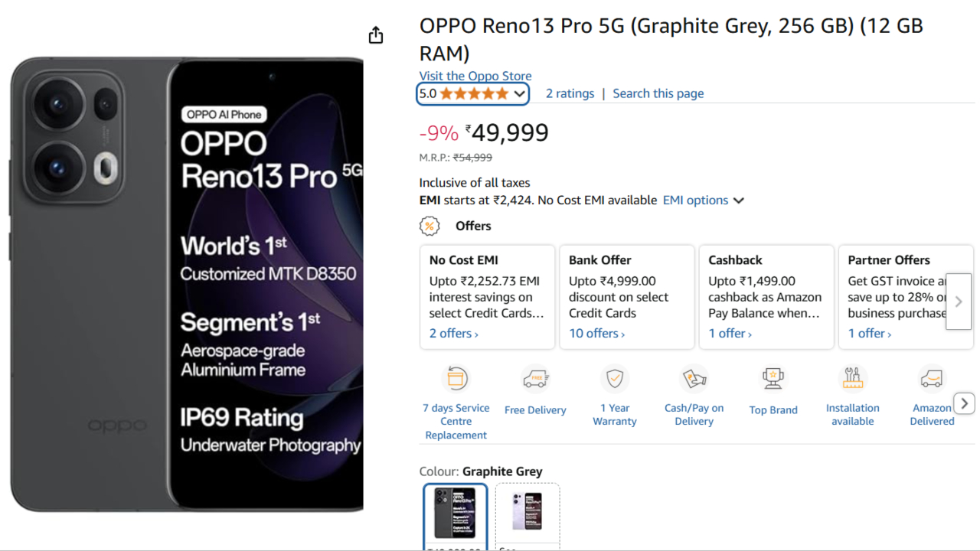Select the Graphite Grey colour swatch
Viewport: 980px width, 551px height.
[456, 513]
